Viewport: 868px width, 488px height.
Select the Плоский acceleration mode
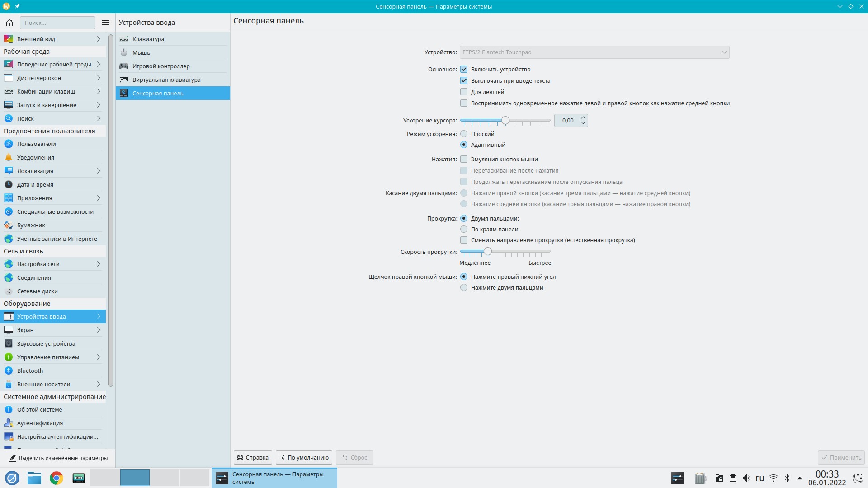click(x=464, y=134)
